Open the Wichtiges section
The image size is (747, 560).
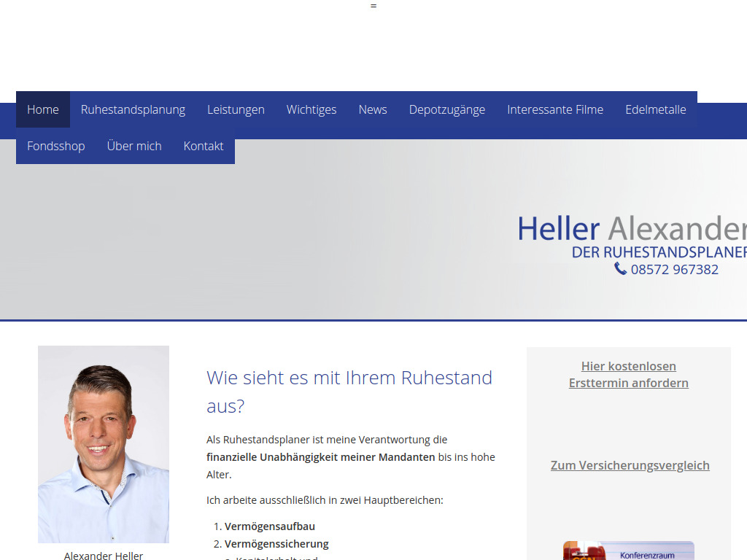point(311,109)
